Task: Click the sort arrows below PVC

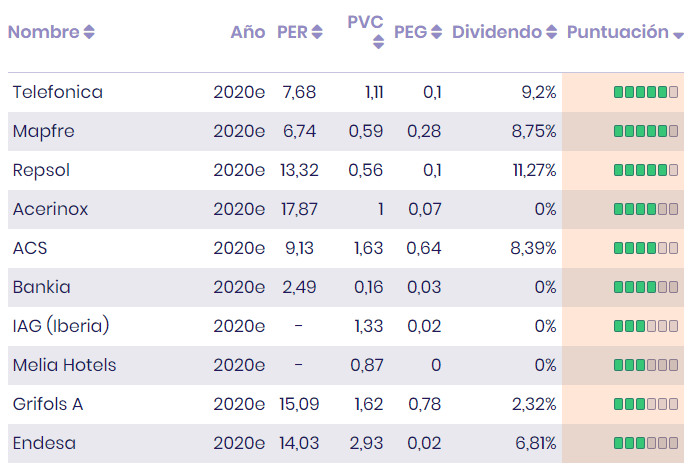Action: pyautogui.click(x=378, y=42)
